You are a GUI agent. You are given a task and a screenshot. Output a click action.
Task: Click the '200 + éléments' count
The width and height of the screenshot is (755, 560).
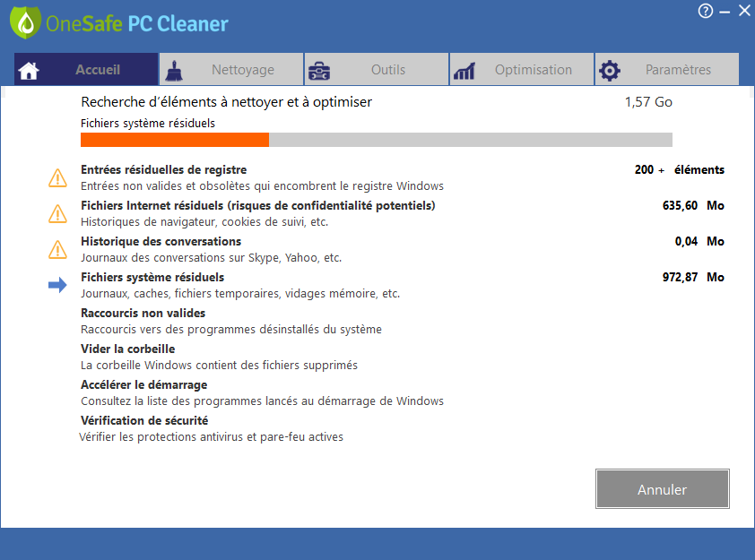pos(680,170)
